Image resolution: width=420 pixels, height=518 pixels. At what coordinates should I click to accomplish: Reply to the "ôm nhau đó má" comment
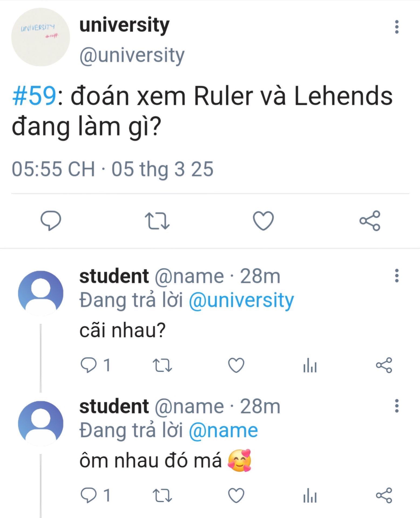tap(89, 495)
